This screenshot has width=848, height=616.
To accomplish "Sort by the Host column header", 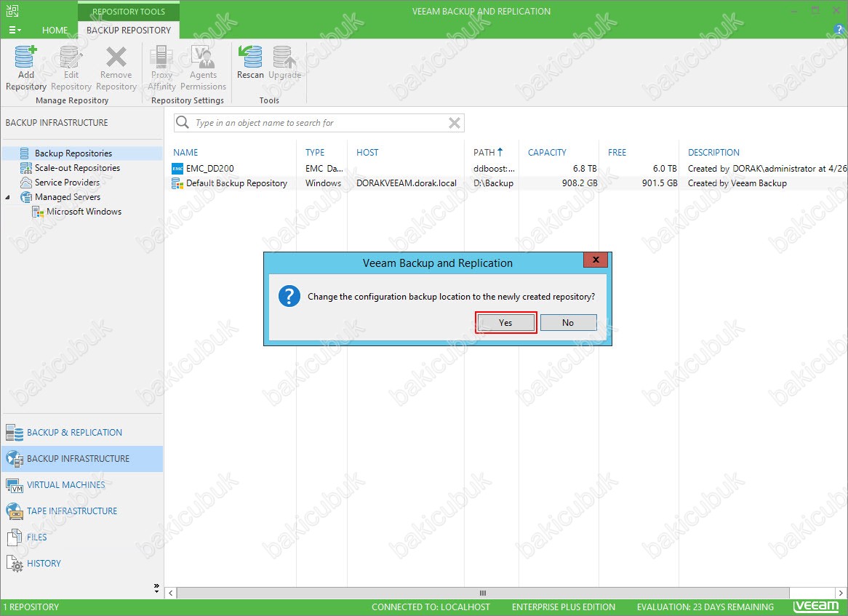I will pyautogui.click(x=367, y=153).
